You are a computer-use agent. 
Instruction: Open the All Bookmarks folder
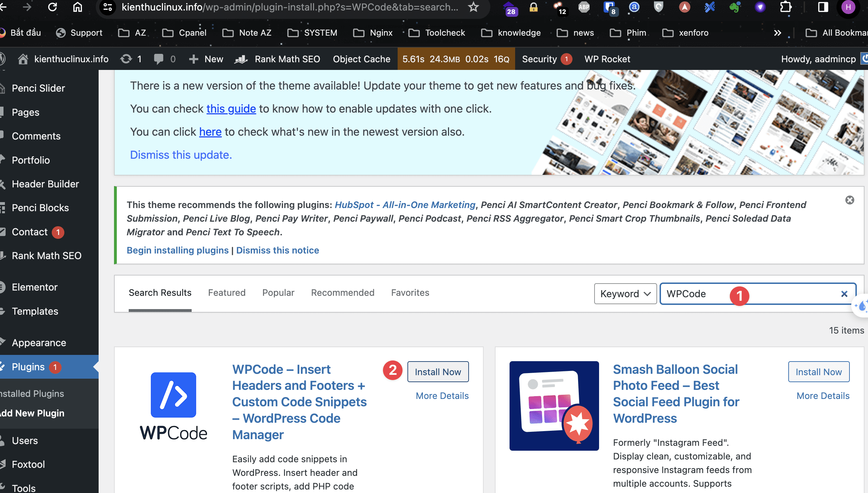point(837,33)
